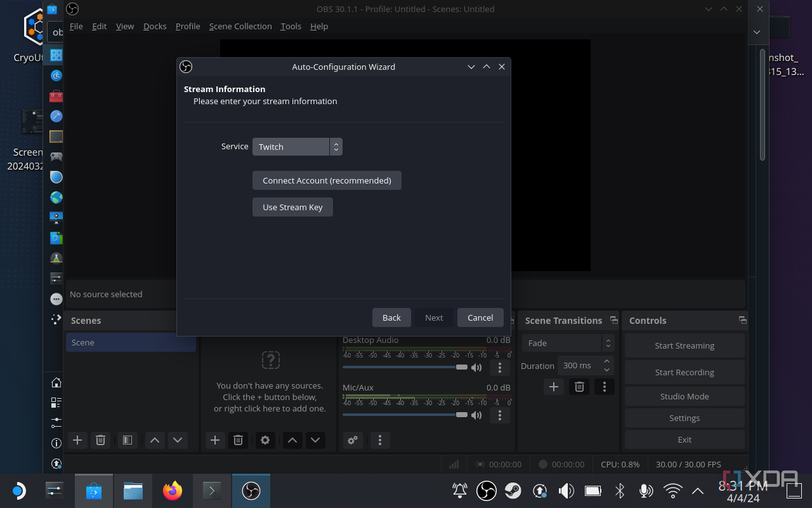Open volume tray icon
This screenshot has height=508, width=812.
(x=566, y=491)
